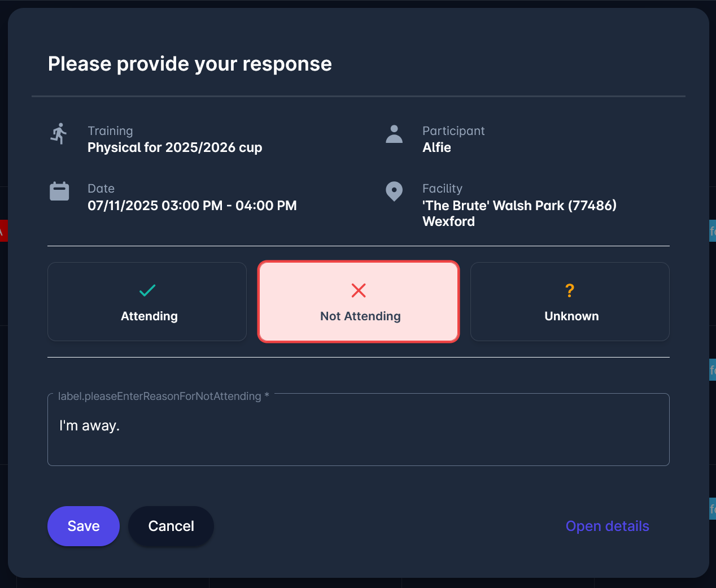Choose the Unknown response option

point(570,301)
